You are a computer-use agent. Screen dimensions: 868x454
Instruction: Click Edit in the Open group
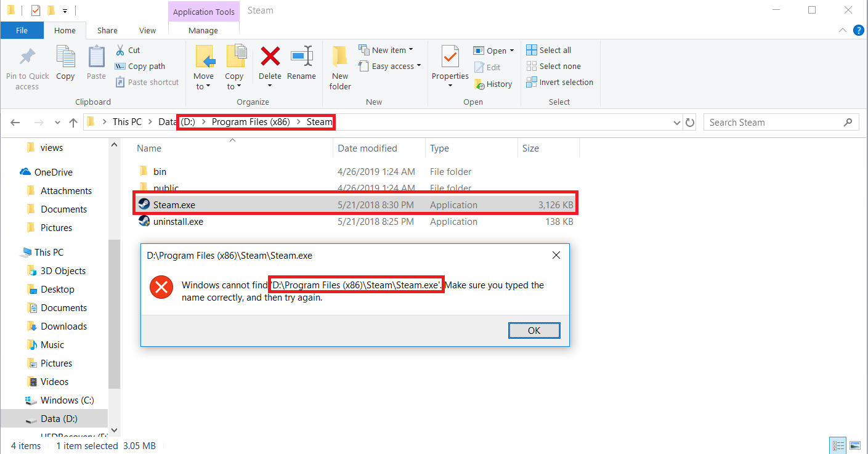[x=487, y=67]
